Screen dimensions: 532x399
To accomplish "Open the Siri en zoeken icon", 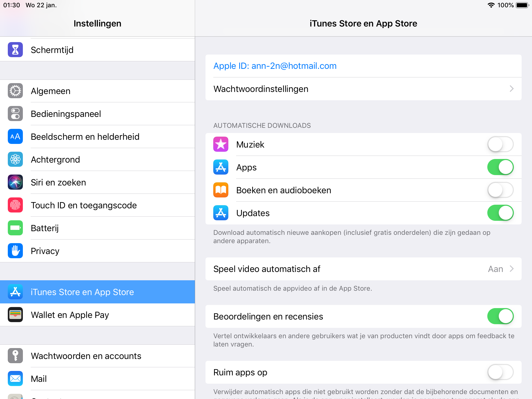I will pyautogui.click(x=15, y=182).
